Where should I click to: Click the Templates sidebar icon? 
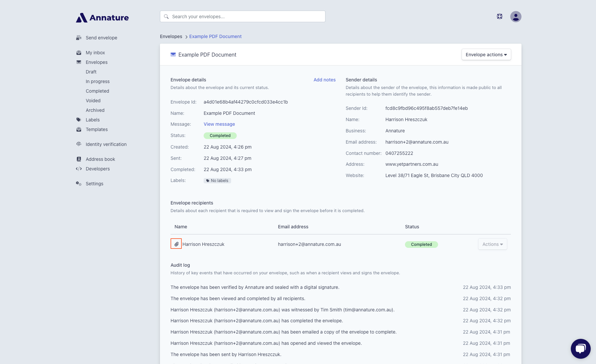(79, 129)
